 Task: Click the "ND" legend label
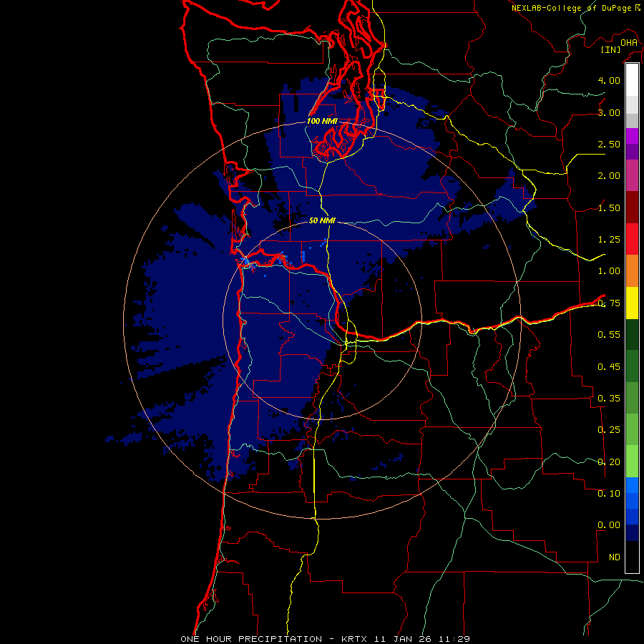click(615, 557)
